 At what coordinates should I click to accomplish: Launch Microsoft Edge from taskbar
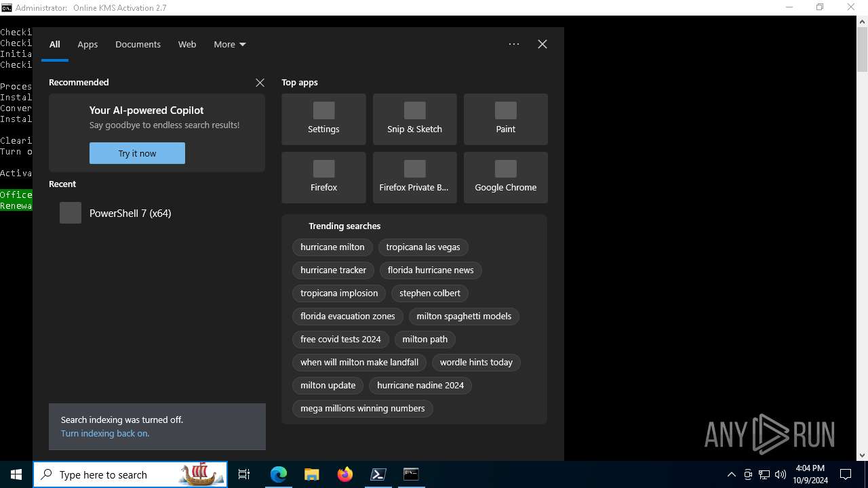[279, 474]
